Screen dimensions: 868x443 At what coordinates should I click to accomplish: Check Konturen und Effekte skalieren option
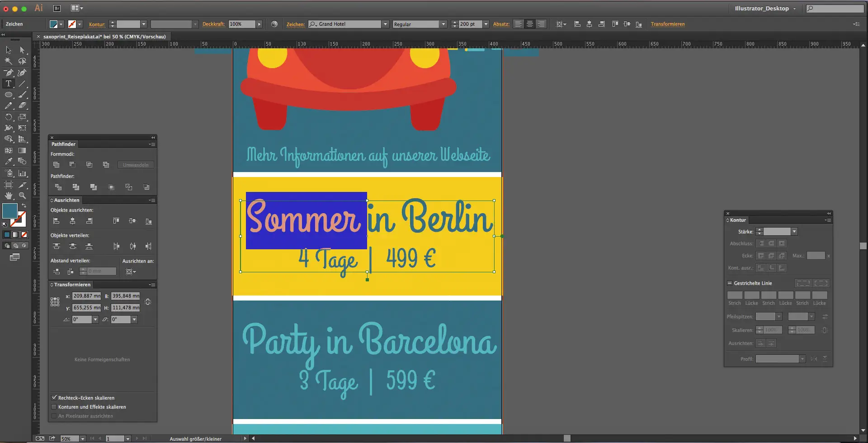pos(55,407)
